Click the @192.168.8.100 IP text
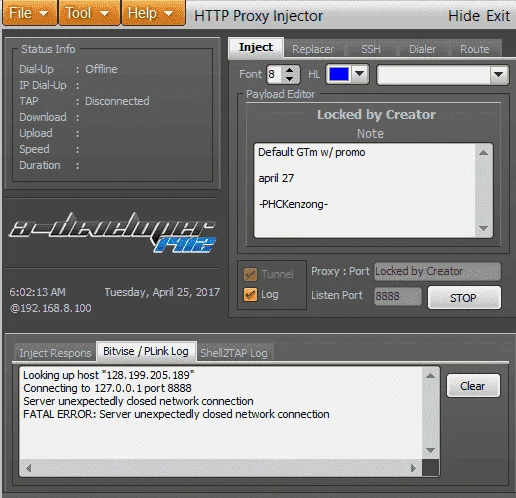 click(51, 308)
